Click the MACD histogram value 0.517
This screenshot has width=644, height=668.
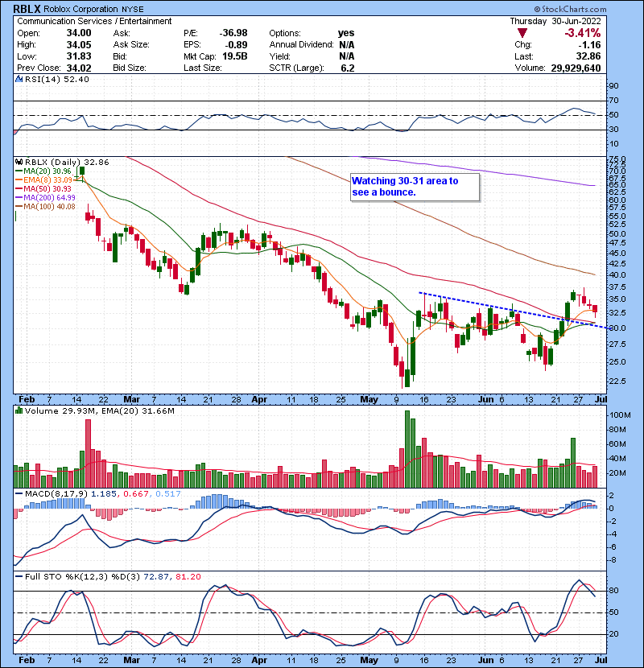coord(168,494)
